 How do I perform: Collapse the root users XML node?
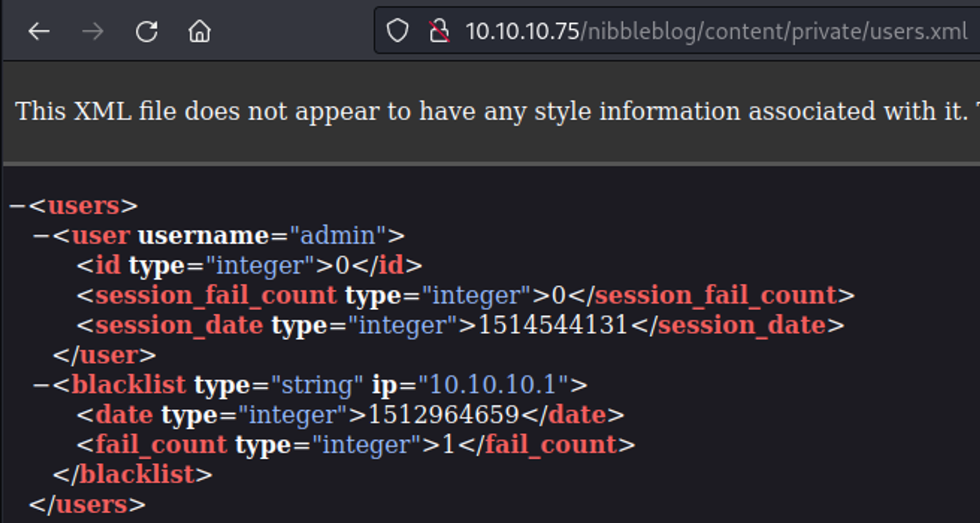coord(18,205)
